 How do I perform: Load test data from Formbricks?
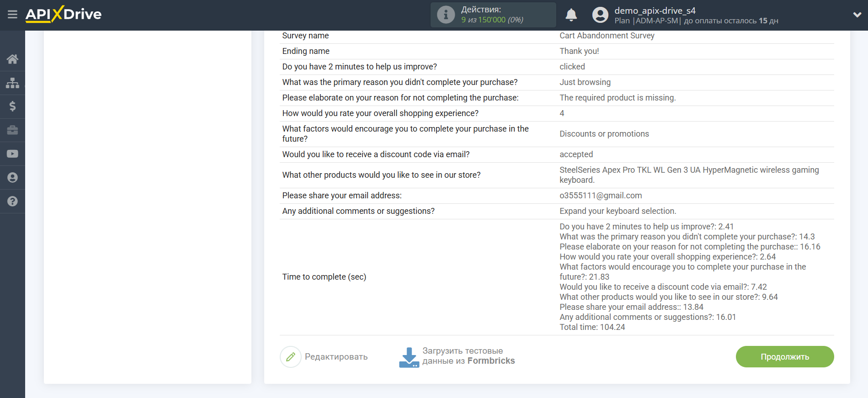[x=468, y=356]
